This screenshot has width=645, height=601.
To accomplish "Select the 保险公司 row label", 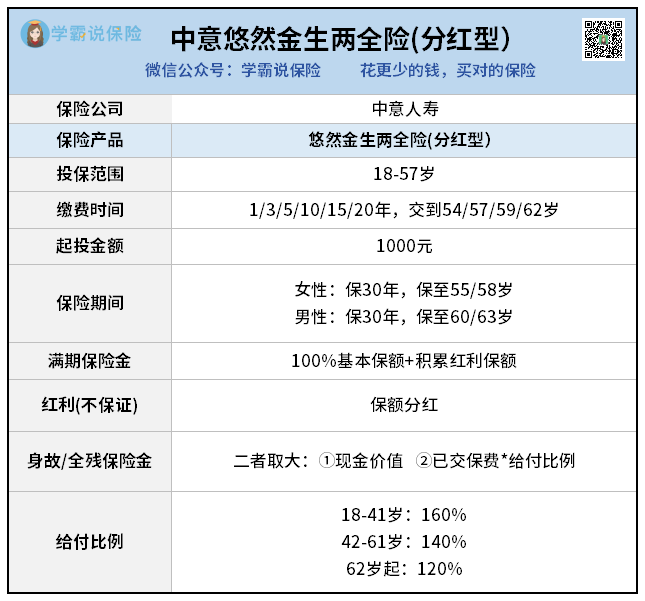I will [x=90, y=108].
